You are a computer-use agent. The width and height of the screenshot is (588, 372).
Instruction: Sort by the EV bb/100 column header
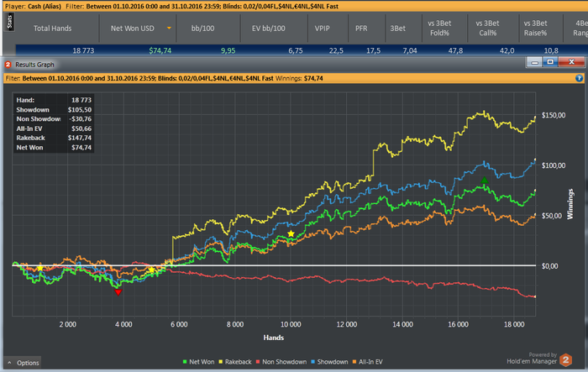pos(269,28)
